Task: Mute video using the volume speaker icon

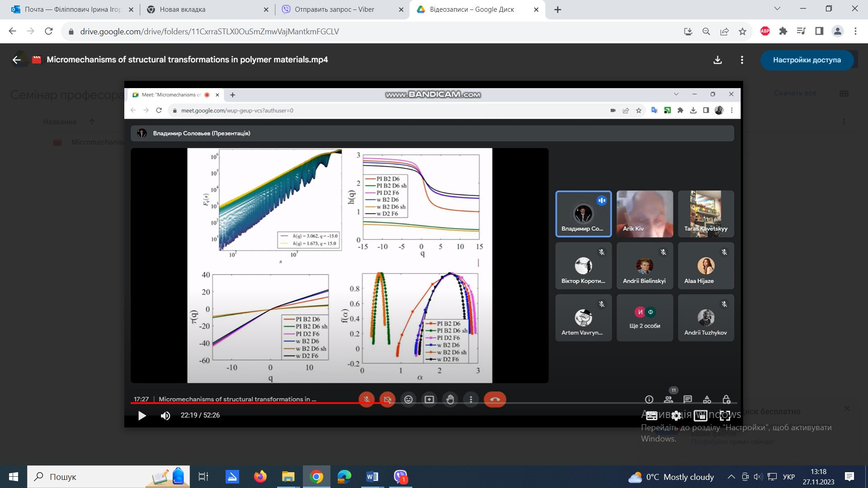Action: 165,415
